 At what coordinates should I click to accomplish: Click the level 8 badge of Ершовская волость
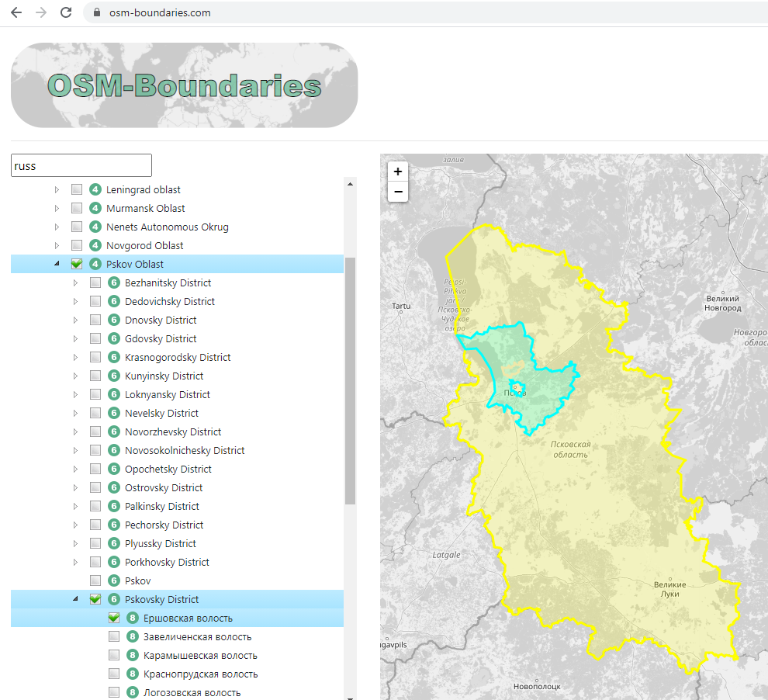point(132,618)
